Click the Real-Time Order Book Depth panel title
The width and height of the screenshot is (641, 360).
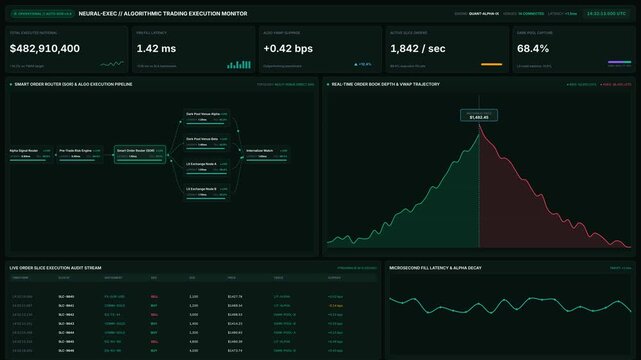[x=385, y=84]
